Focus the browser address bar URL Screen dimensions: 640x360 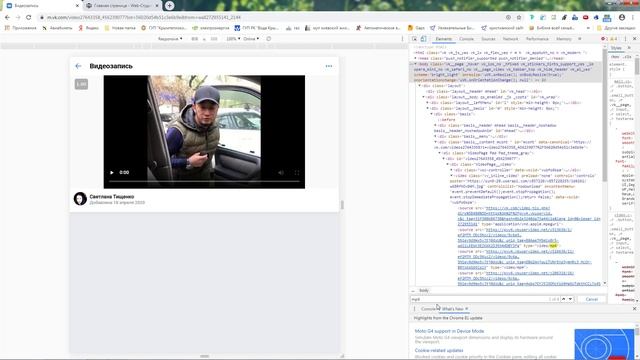[x=269, y=18]
